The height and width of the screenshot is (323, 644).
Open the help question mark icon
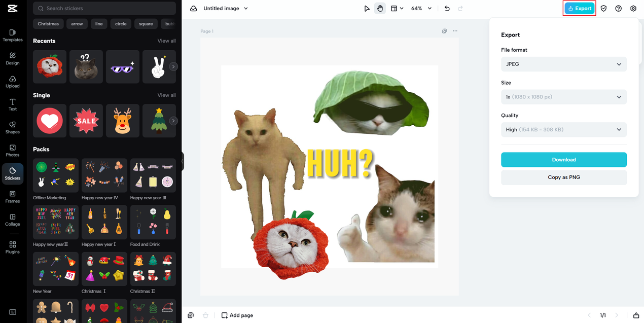(x=618, y=9)
